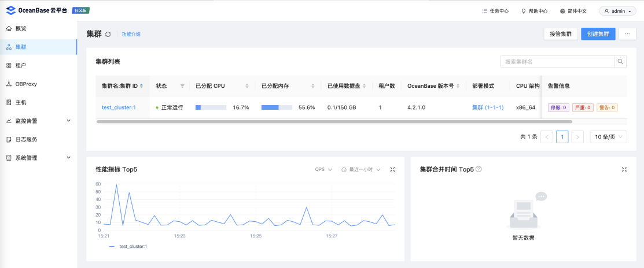Open 日志服务 in the sidebar

click(x=39, y=139)
